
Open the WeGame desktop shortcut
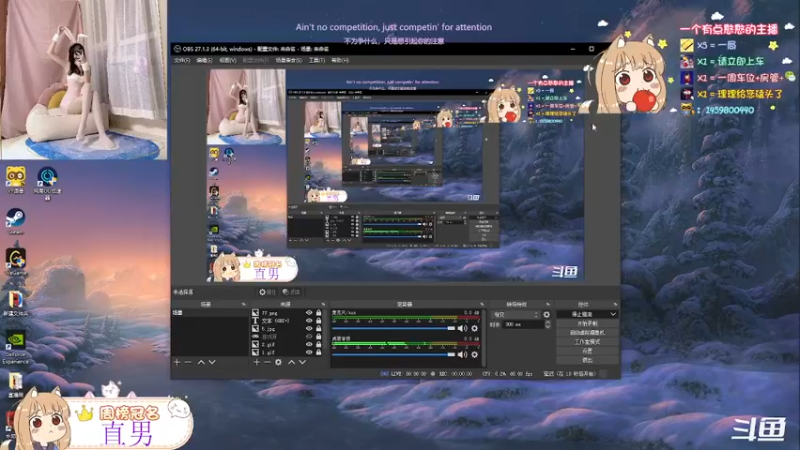pyautogui.click(x=15, y=262)
